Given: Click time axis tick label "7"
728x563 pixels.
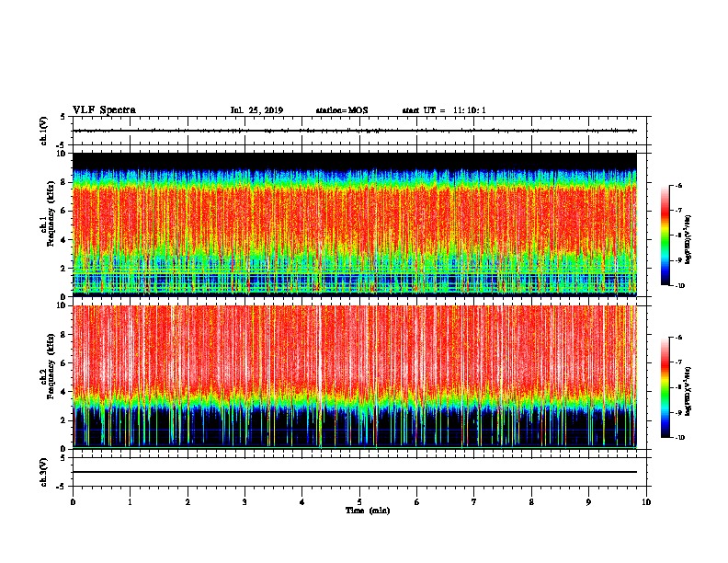Looking at the screenshot, I should (x=474, y=502).
